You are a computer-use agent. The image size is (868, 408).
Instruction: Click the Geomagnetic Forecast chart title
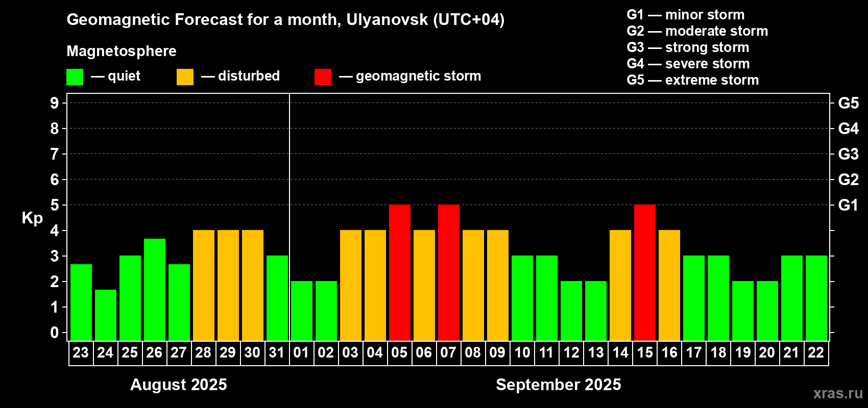click(285, 20)
